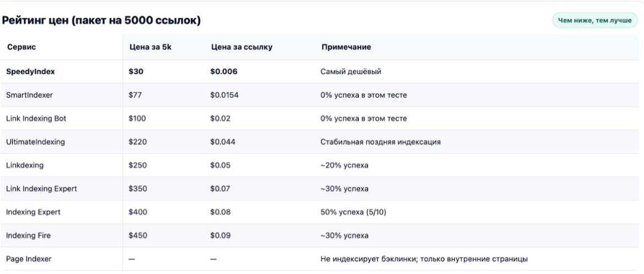
Task: Click the Linkdexing service name
Action: coord(25,165)
